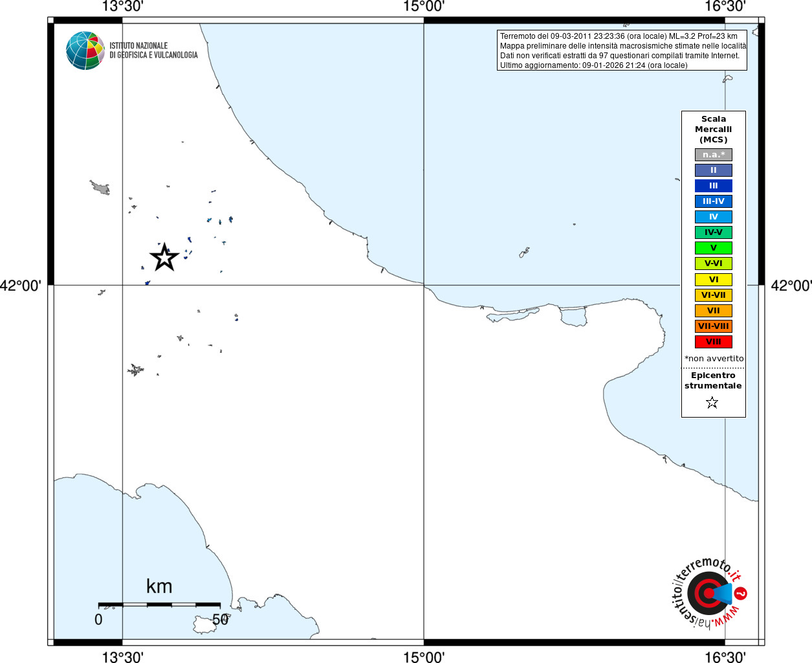812x663 pixels.
Task: Click the bottom 16°30' longitude label
Action: tap(725, 657)
